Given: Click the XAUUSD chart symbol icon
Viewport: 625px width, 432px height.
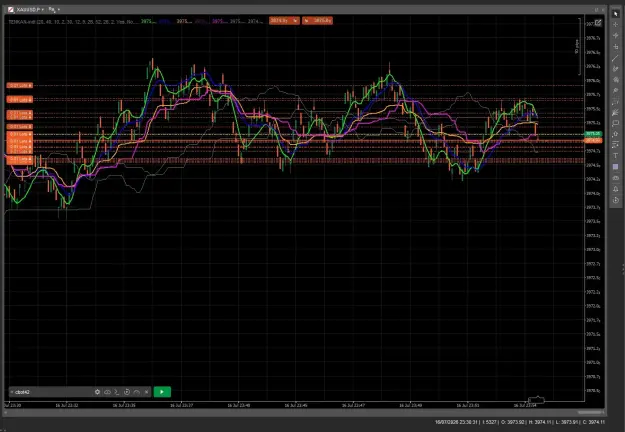Looking at the screenshot, I should click(11, 9).
